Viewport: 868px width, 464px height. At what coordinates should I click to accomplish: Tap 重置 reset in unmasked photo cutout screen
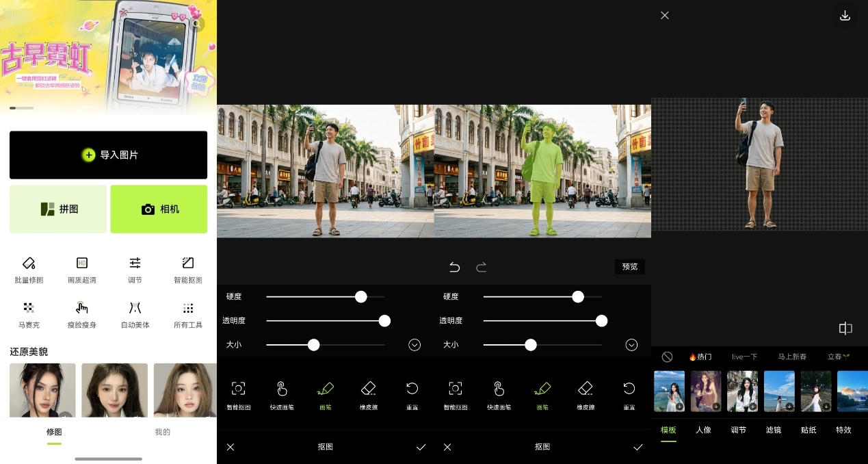[x=412, y=396]
